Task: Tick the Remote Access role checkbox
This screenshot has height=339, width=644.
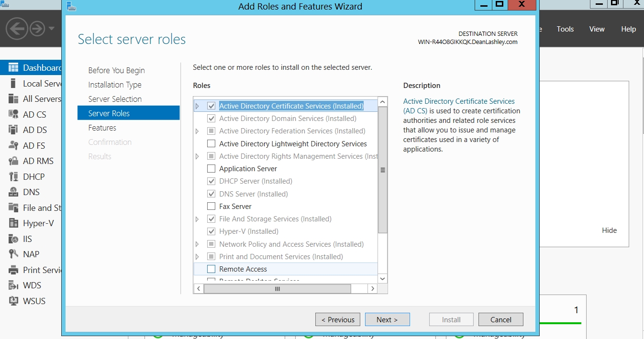Action: (211, 269)
